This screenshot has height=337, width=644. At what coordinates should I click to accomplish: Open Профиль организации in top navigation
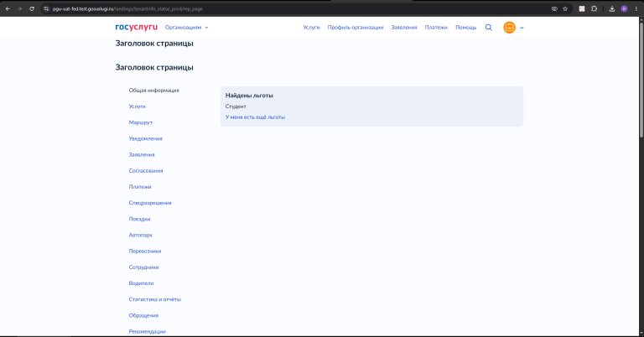coord(356,28)
